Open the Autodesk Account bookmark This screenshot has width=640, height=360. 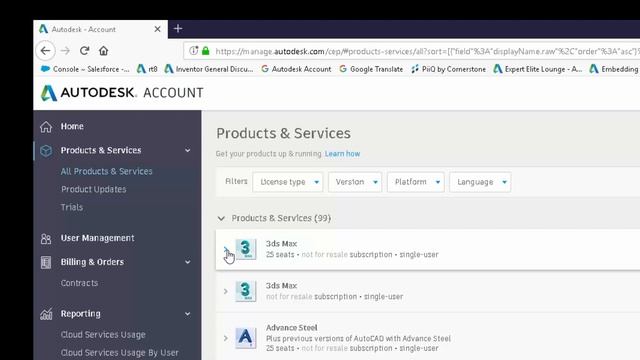(296, 69)
